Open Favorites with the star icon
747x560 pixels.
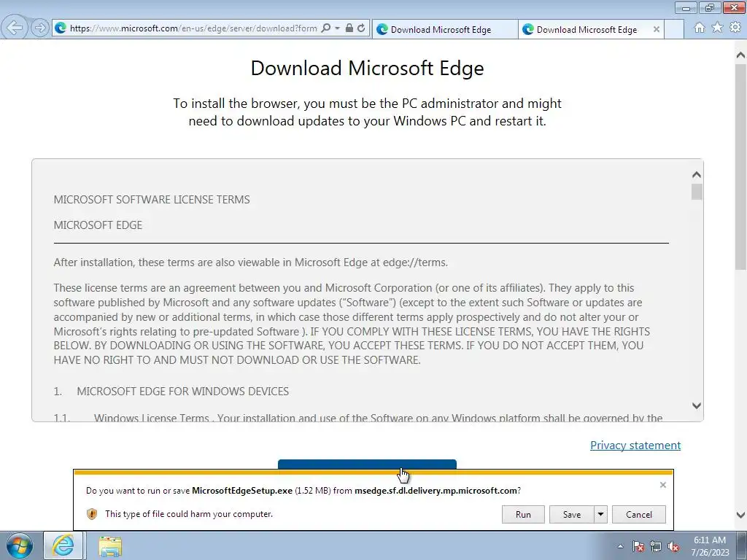pyautogui.click(x=717, y=28)
